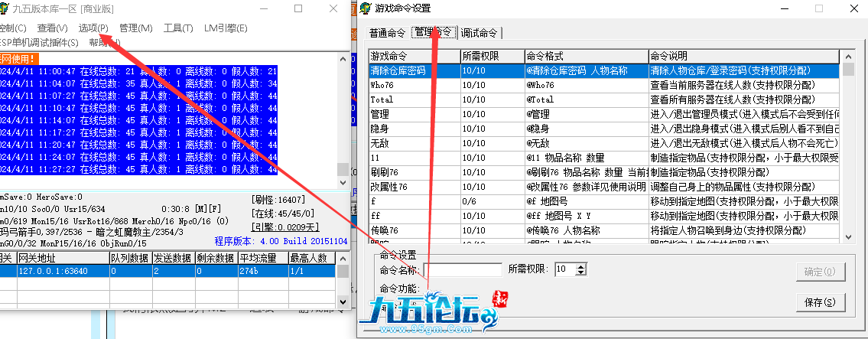Open the 工具(T) menu
Image resolution: width=868 pixels, height=339 pixels.
178,28
